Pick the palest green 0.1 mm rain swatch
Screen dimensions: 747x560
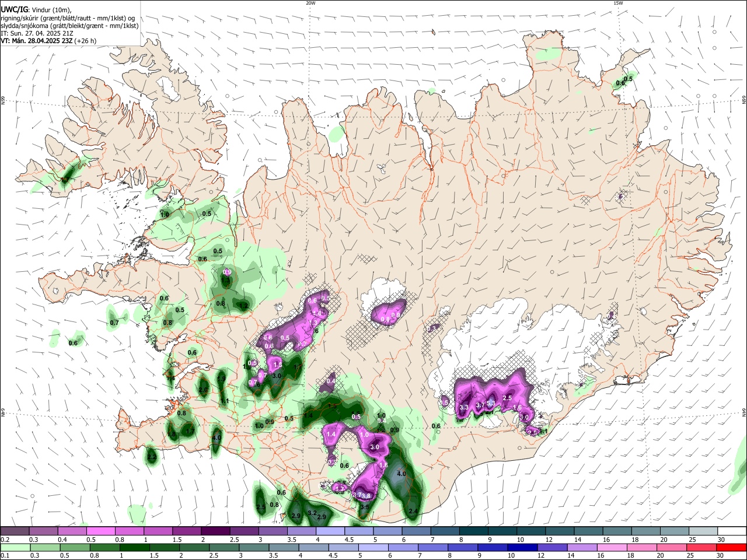pos(15,547)
